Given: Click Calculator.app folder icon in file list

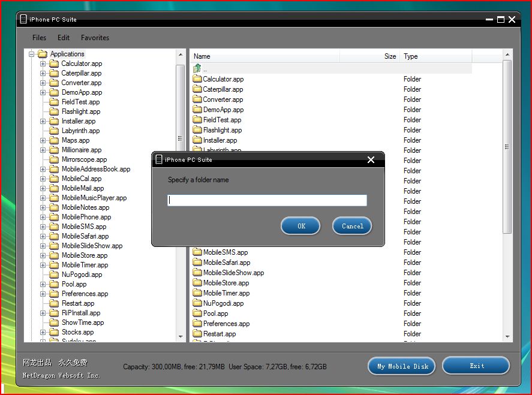Looking at the screenshot, I should [197, 79].
